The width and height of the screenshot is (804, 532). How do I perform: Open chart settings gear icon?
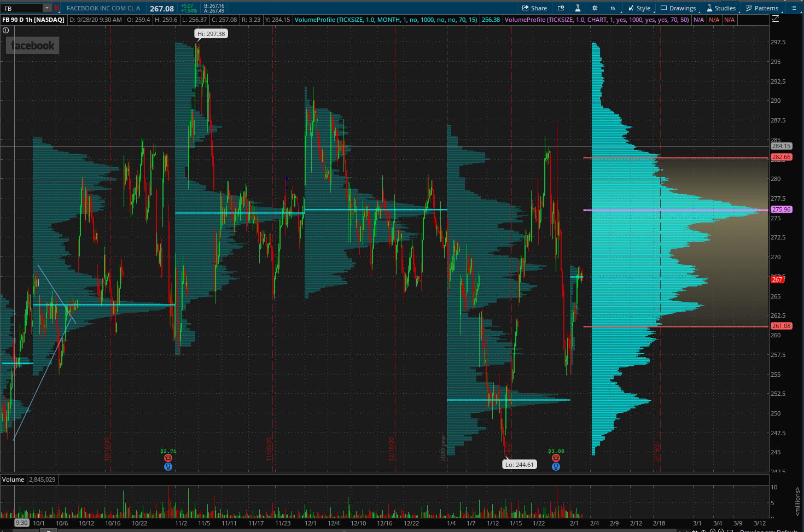click(x=595, y=8)
